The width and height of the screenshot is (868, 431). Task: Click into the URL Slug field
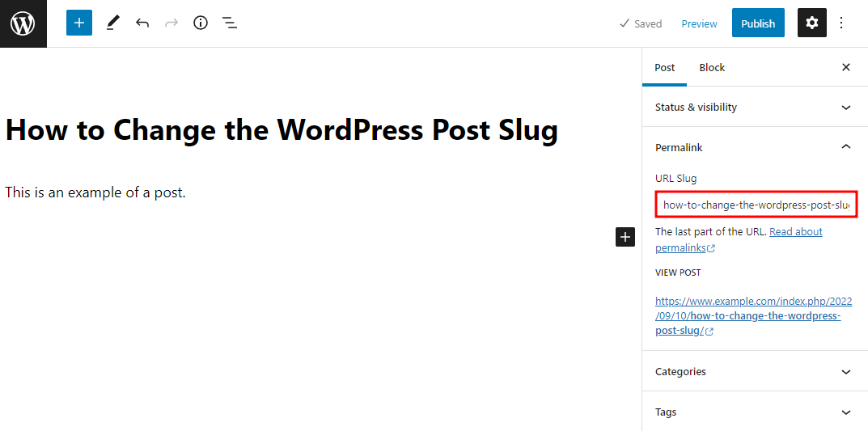[756, 205]
